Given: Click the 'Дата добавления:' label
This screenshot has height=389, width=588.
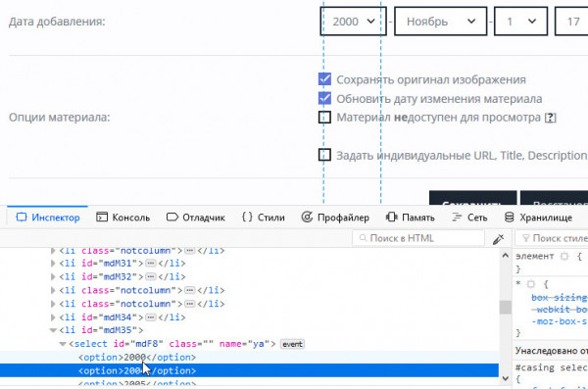Looking at the screenshot, I should tap(57, 22).
